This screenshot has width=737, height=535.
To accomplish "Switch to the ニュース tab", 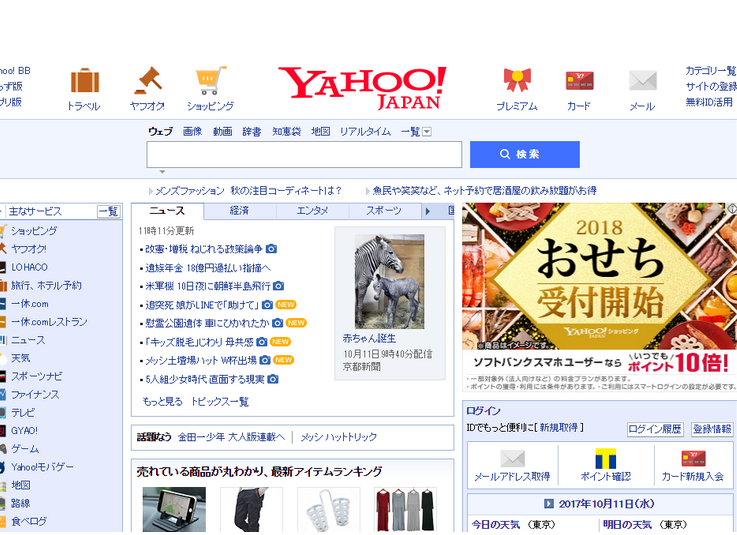I will 167,211.
